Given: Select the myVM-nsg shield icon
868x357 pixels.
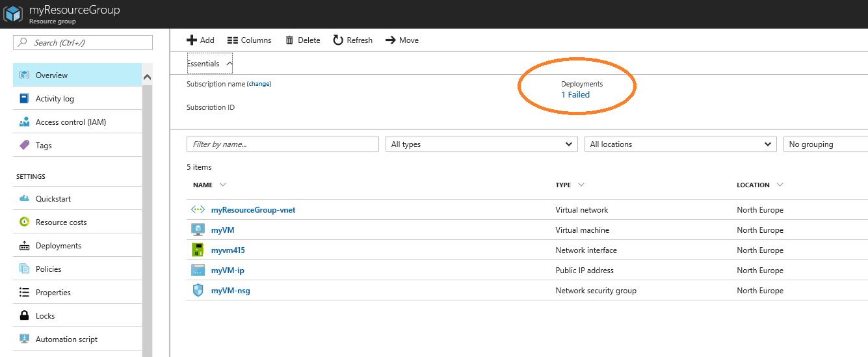Looking at the screenshot, I should pos(198,291).
